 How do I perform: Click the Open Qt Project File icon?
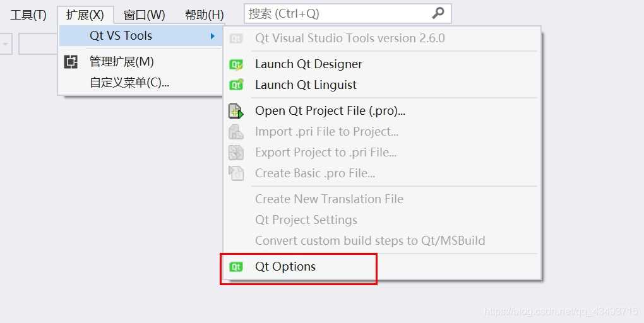[x=236, y=111]
